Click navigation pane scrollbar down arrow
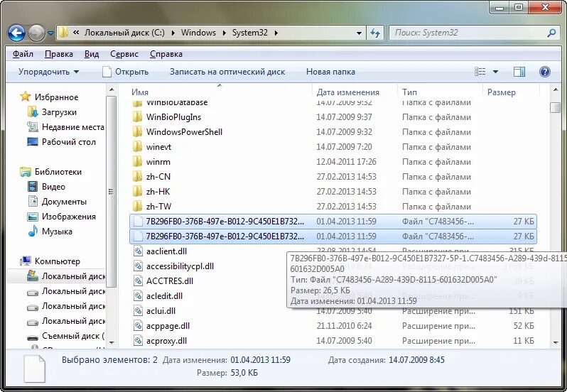The width and height of the screenshot is (567, 392). (x=112, y=342)
